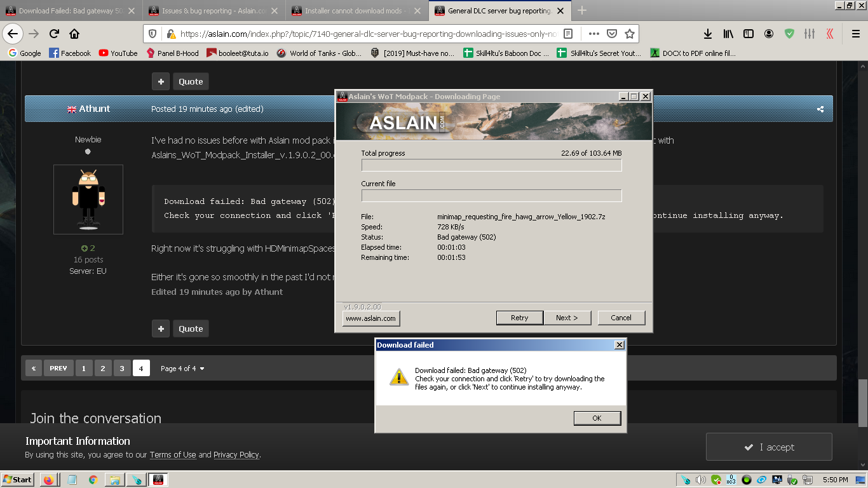Screen dimensions: 868x488
Task: Open the YouTube bookmark
Action: click(118, 53)
